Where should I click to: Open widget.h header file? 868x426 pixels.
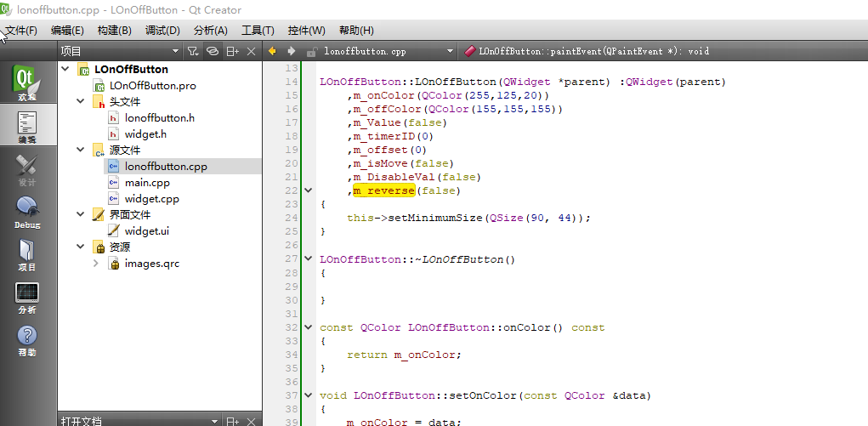pos(145,133)
